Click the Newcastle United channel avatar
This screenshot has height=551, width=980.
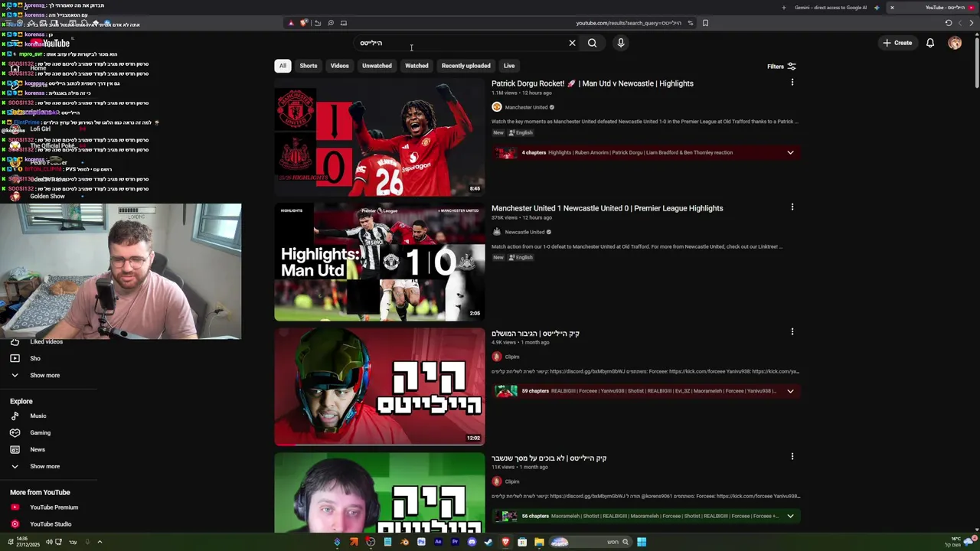click(497, 232)
